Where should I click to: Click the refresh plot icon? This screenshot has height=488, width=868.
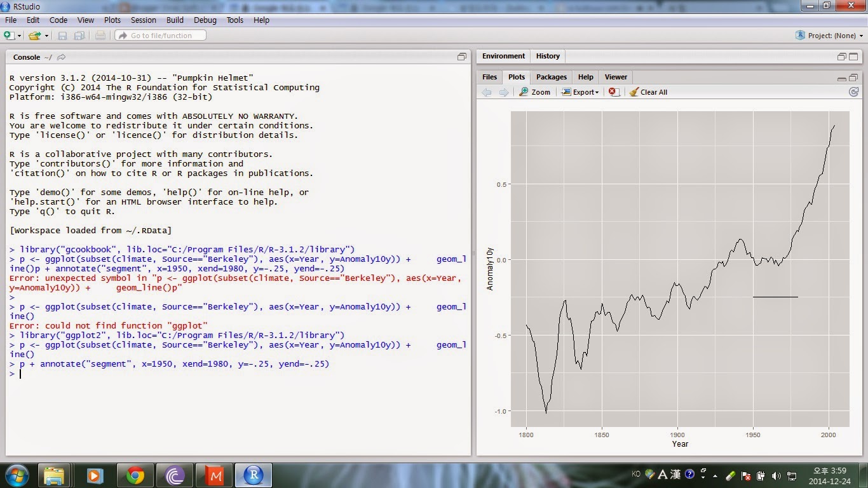(854, 92)
